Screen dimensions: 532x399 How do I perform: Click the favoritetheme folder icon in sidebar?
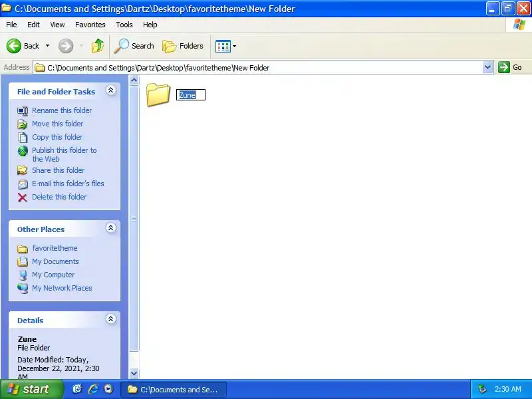[23, 249]
